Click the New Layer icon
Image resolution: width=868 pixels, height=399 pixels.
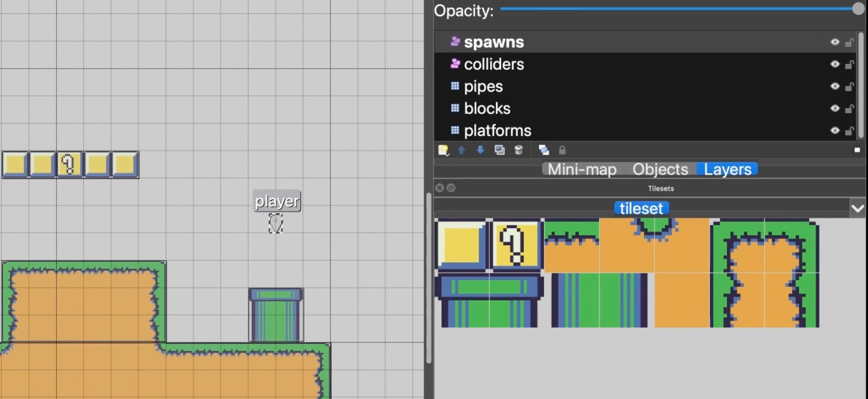click(443, 150)
